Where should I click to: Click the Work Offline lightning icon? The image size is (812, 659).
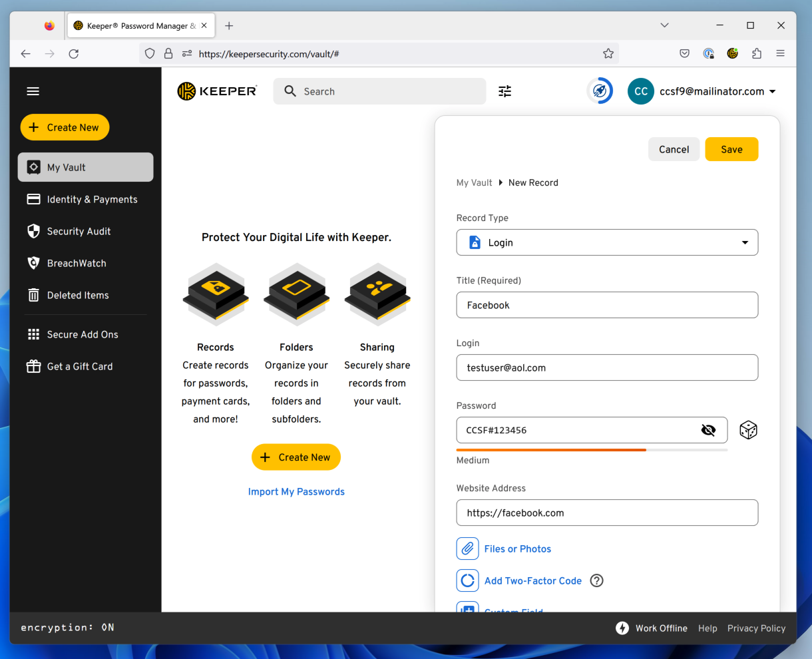click(x=622, y=628)
